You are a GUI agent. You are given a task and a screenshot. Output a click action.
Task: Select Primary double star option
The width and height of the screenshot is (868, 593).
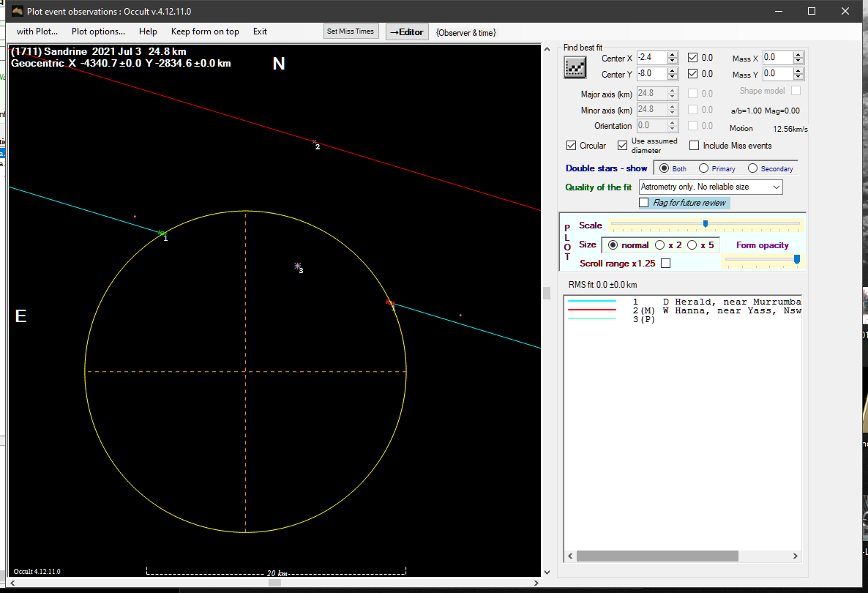pos(703,168)
